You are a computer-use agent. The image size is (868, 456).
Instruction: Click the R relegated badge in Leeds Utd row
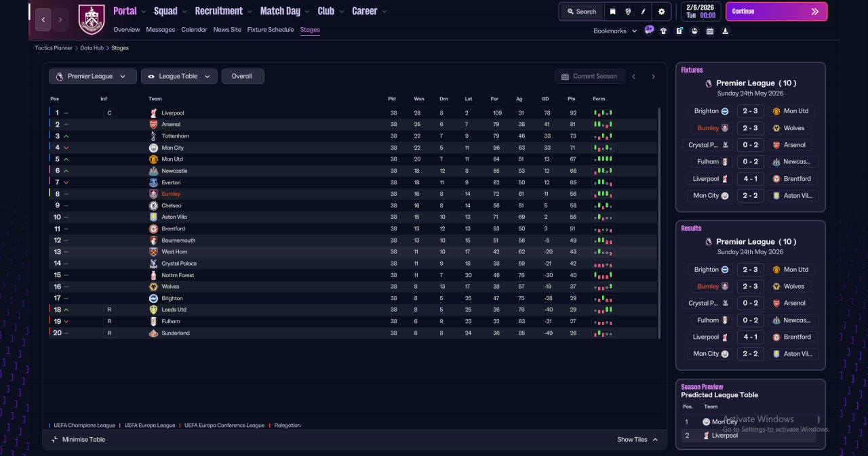click(109, 310)
